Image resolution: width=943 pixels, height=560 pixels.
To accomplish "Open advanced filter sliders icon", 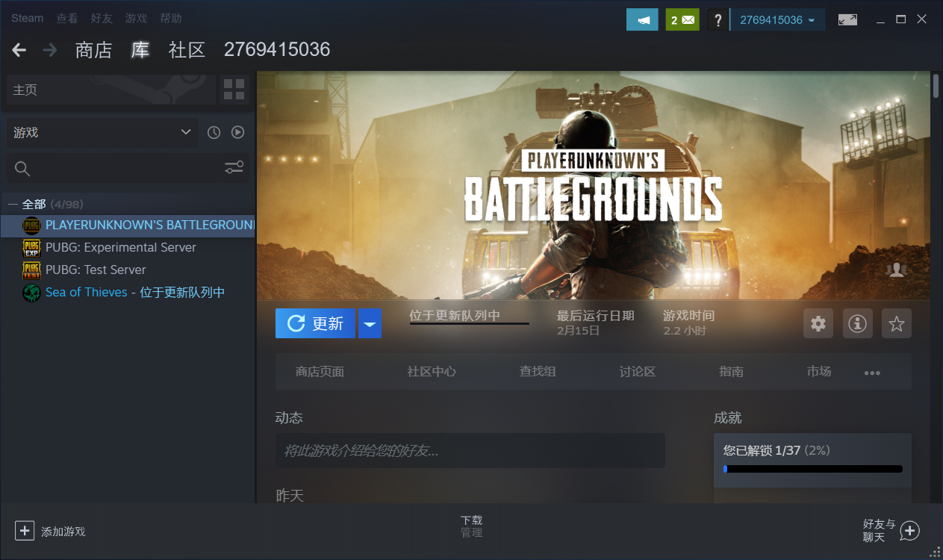I will (234, 168).
